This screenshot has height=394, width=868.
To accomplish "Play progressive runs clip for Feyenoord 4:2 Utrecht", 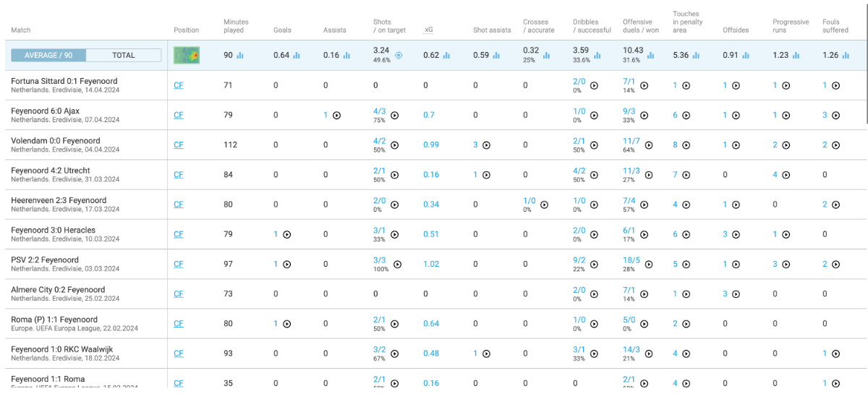I will [x=786, y=174].
